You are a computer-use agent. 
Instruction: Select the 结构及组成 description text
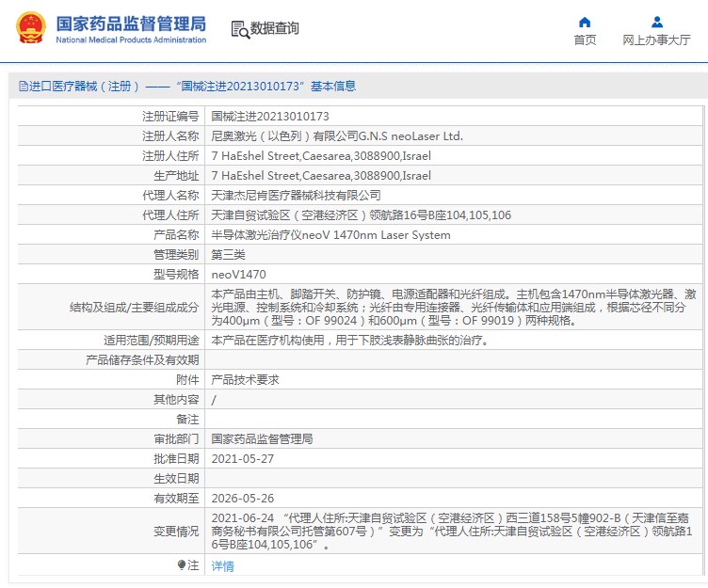[x=454, y=308]
